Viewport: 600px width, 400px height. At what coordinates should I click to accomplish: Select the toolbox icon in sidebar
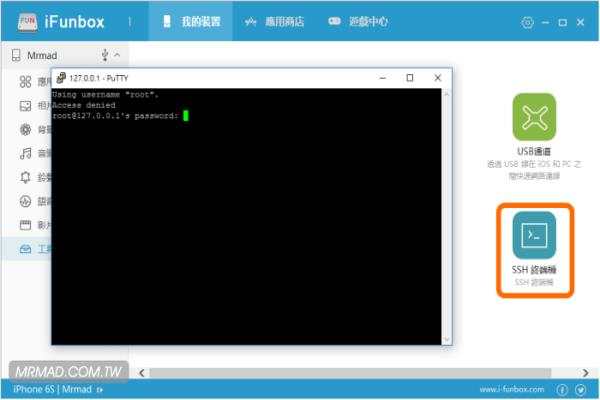click(x=25, y=249)
